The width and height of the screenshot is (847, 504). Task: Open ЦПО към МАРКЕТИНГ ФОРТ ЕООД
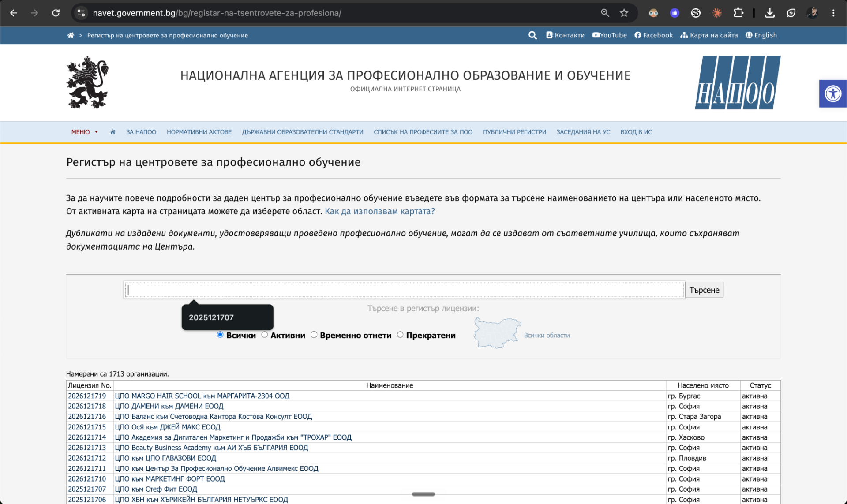pyautogui.click(x=169, y=479)
